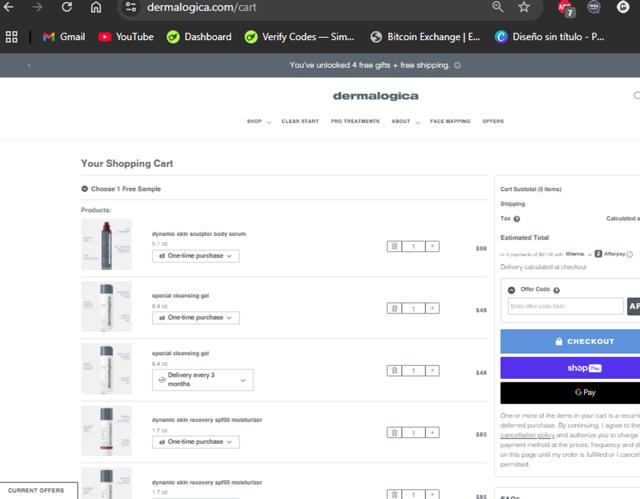Open YouTube bookmark
The width and height of the screenshot is (640, 499).
click(x=126, y=37)
